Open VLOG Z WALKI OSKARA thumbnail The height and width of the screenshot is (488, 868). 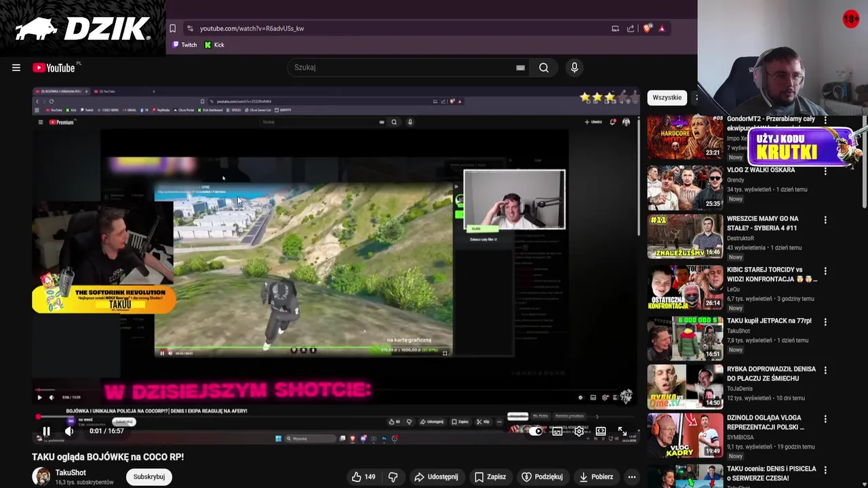(685, 188)
